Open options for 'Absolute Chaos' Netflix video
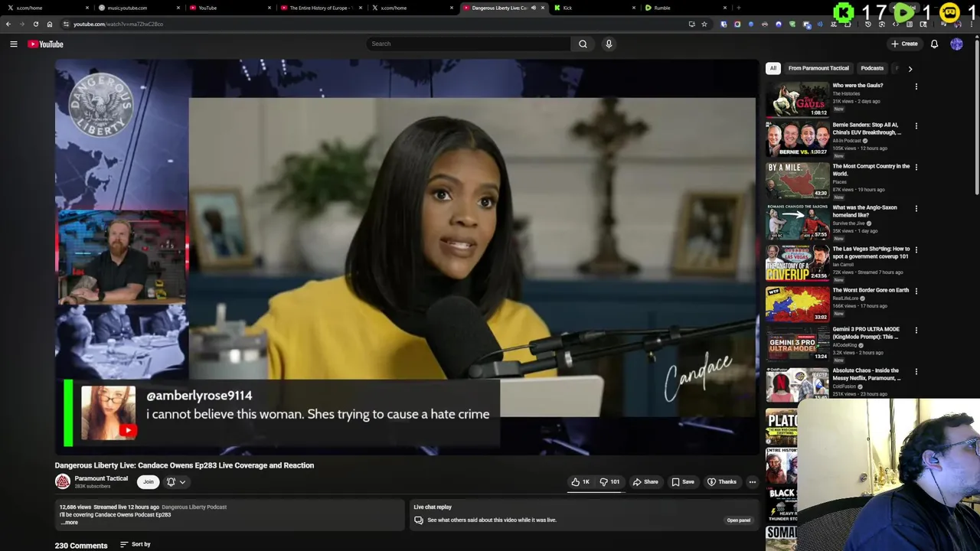 916,371
